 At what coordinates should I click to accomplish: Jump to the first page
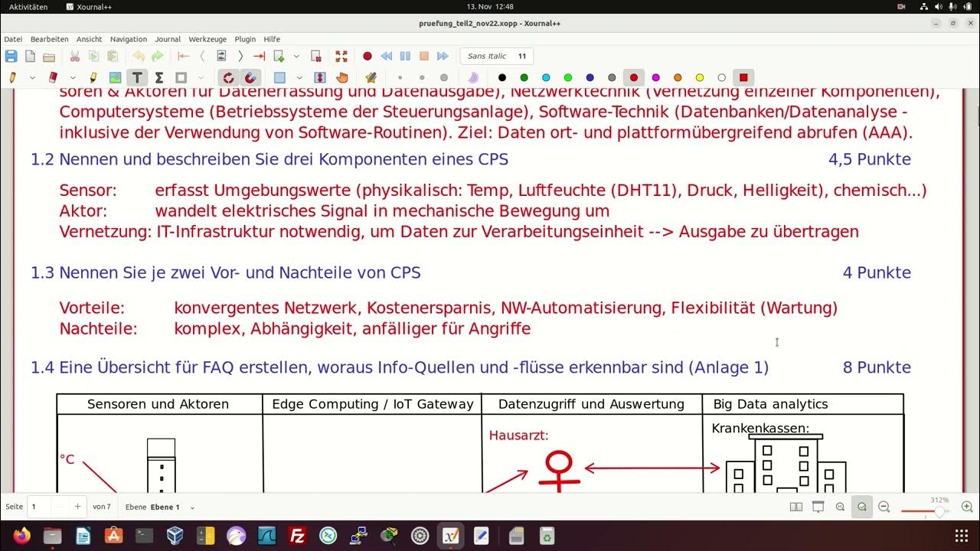[x=183, y=56]
